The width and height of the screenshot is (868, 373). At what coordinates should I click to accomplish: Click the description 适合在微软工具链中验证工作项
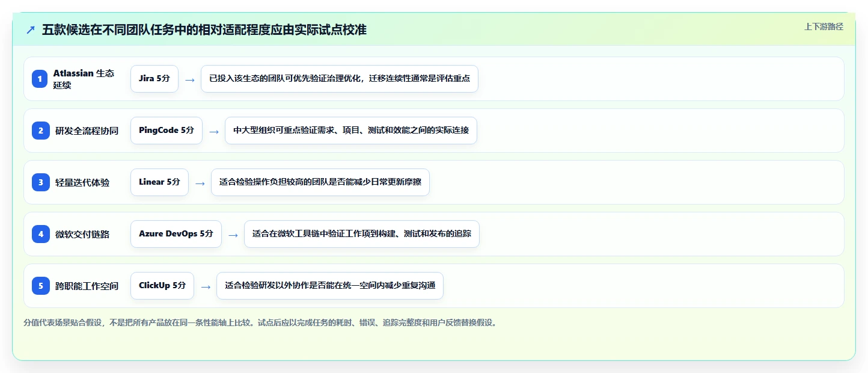(362, 234)
